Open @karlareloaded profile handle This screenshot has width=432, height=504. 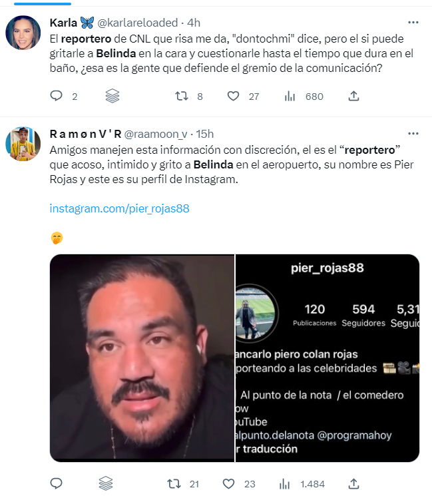pyautogui.click(x=137, y=23)
